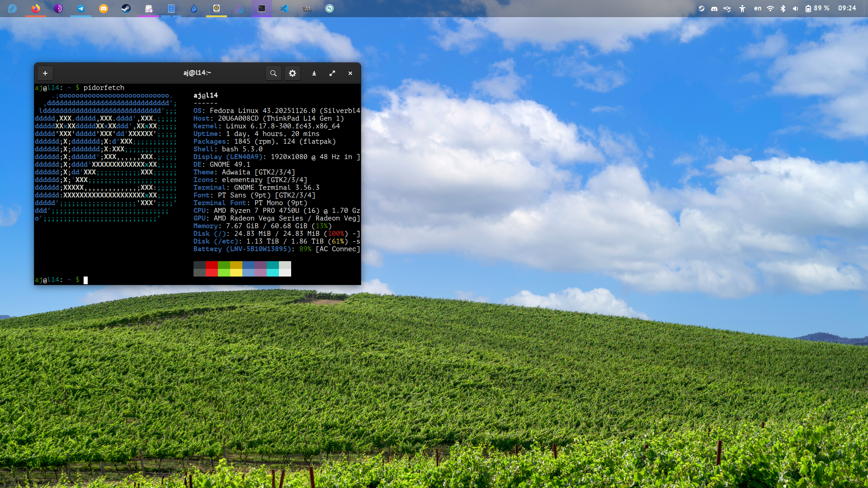The width and height of the screenshot is (868, 488).
Task: Open the Tor Browser launcher icon
Action: (58, 8)
